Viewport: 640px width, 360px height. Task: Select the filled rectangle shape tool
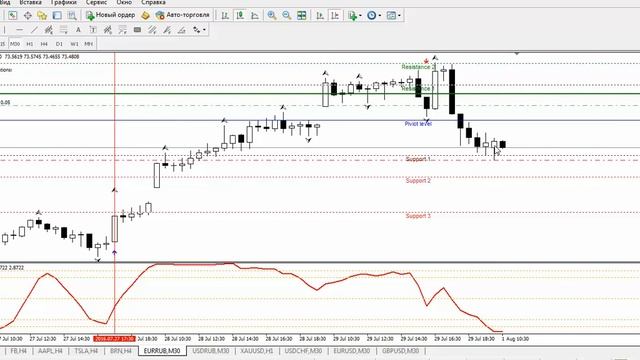coord(138,30)
